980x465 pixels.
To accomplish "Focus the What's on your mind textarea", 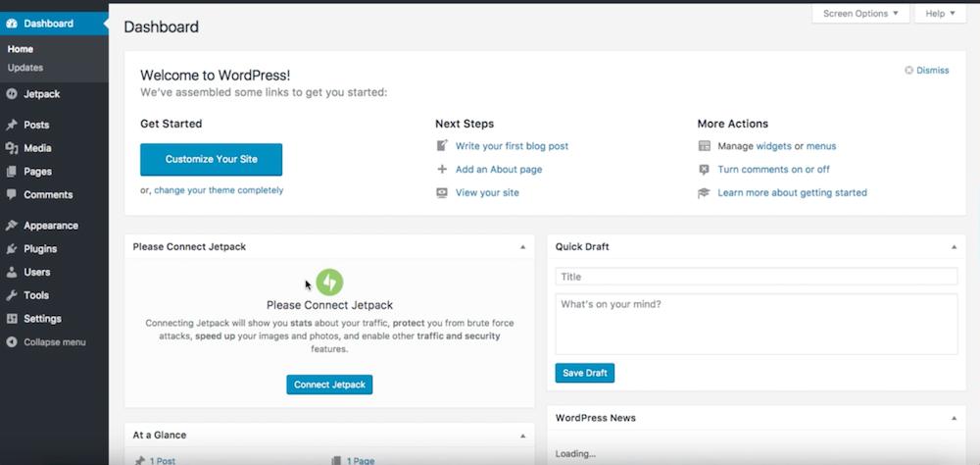I will point(757,324).
